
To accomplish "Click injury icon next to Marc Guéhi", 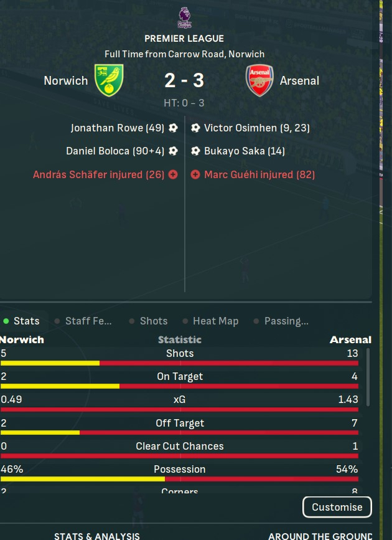I will pos(195,174).
